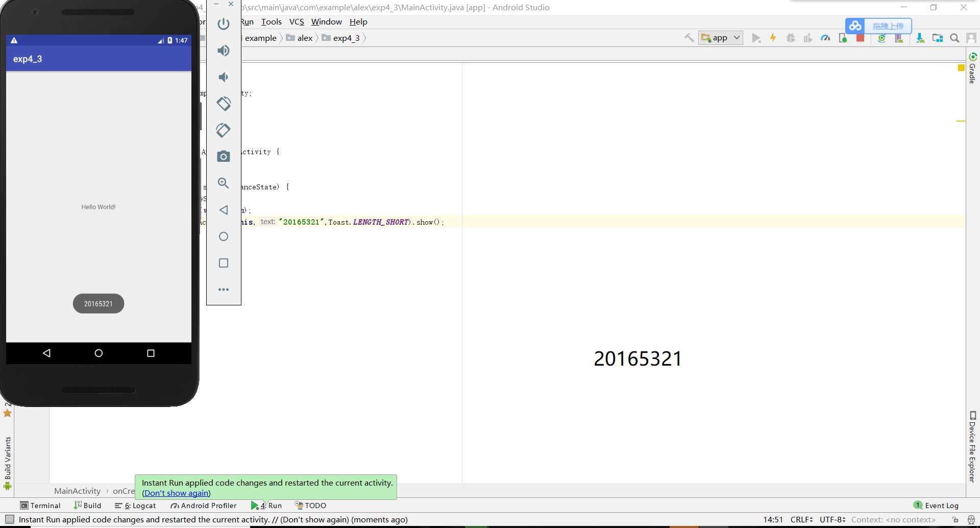
Task: Open the app run configuration dropdown
Action: pyautogui.click(x=721, y=38)
